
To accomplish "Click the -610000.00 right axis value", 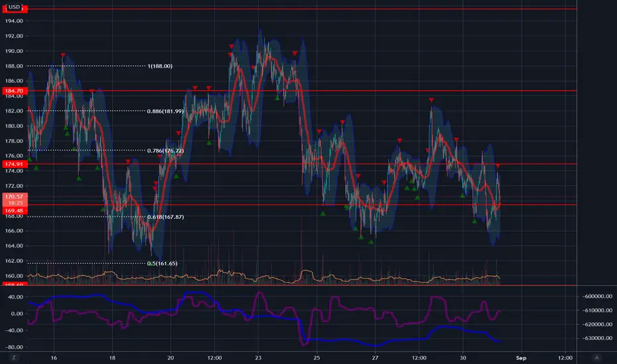I will coord(597,310).
